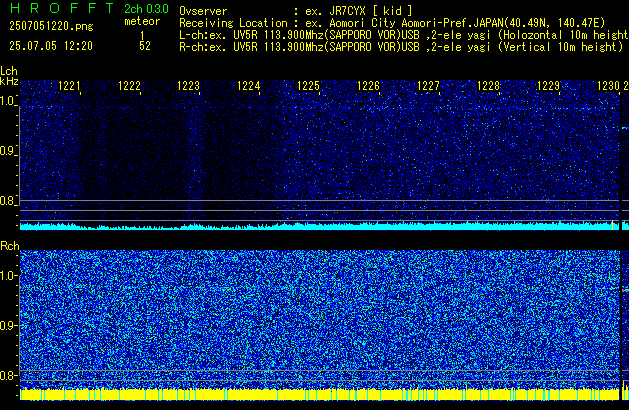Select time marker 1225
Screen dimensions: 629x410
(x=308, y=86)
